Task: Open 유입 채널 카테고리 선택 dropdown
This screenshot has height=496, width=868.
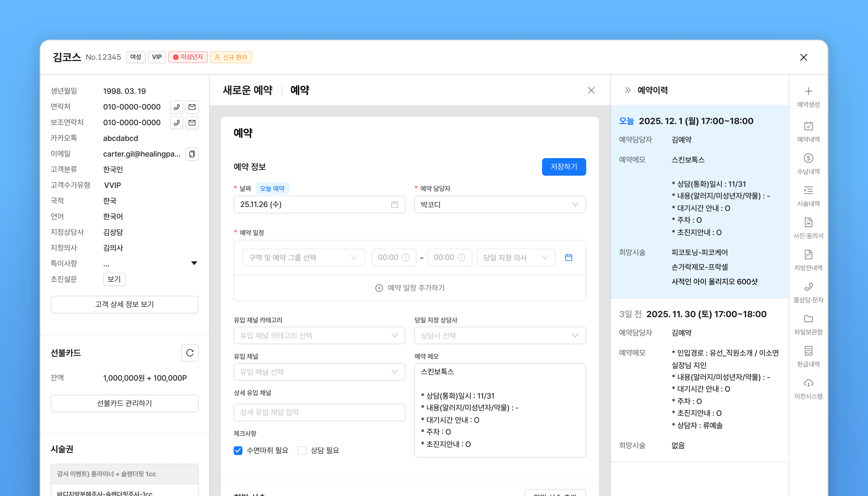Action: (319, 335)
